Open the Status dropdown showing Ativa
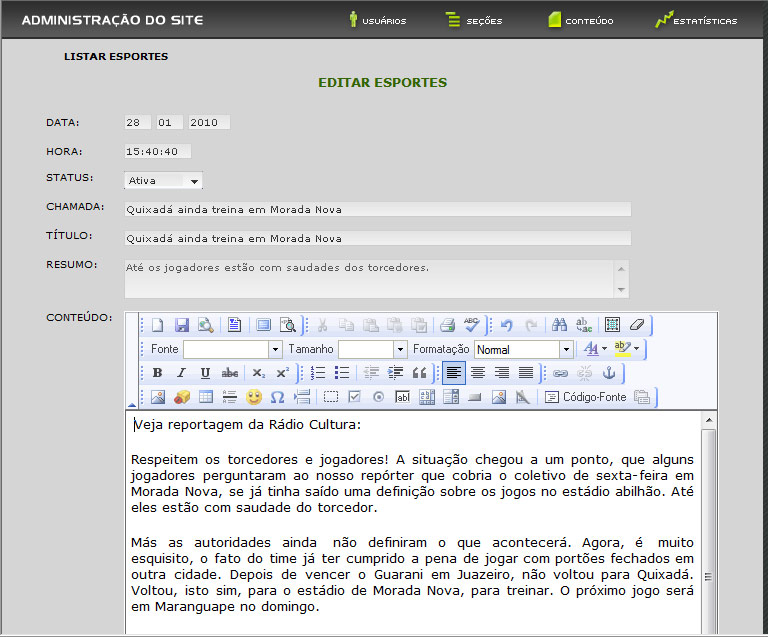Viewport: 768px width, 637px height. pos(163,181)
